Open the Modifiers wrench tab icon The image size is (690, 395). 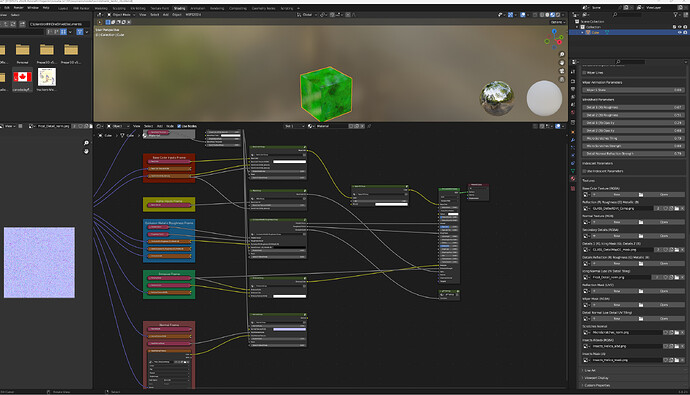pos(573,140)
